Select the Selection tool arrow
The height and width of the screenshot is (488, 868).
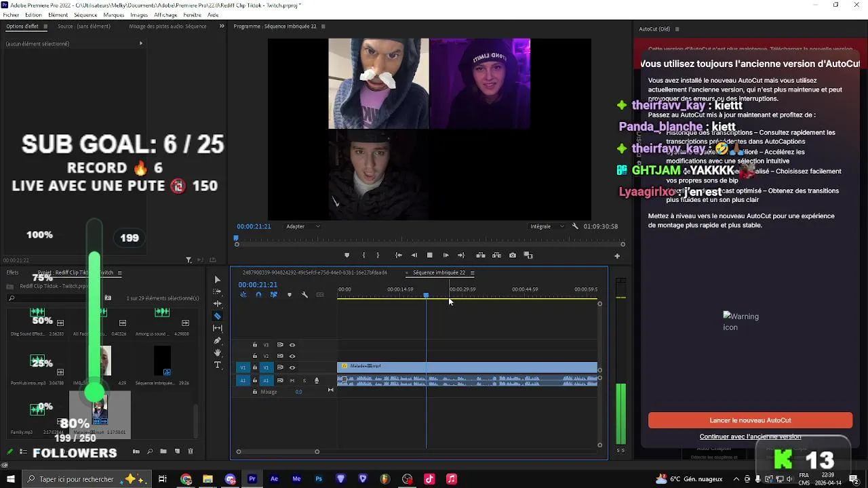[x=217, y=279]
